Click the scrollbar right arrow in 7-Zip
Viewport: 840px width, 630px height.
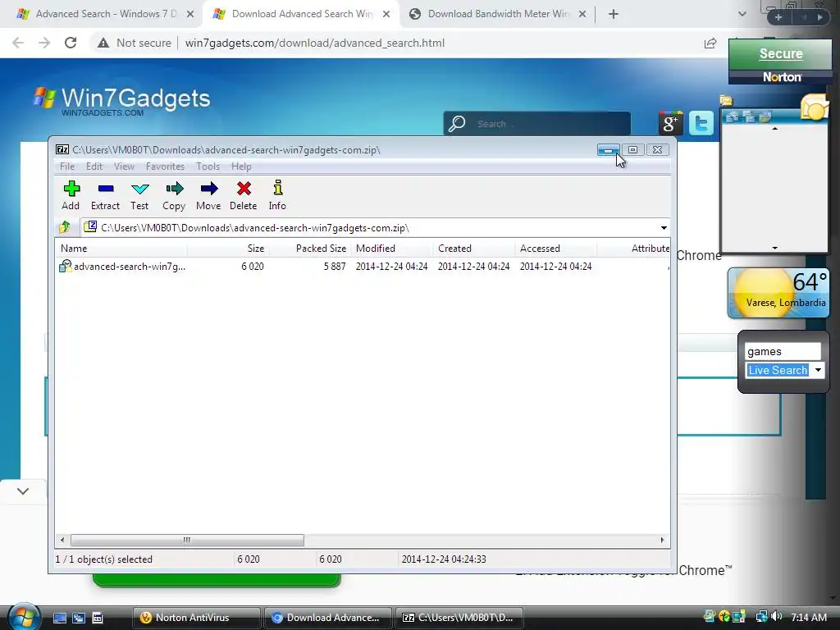(x=662, y=540)
